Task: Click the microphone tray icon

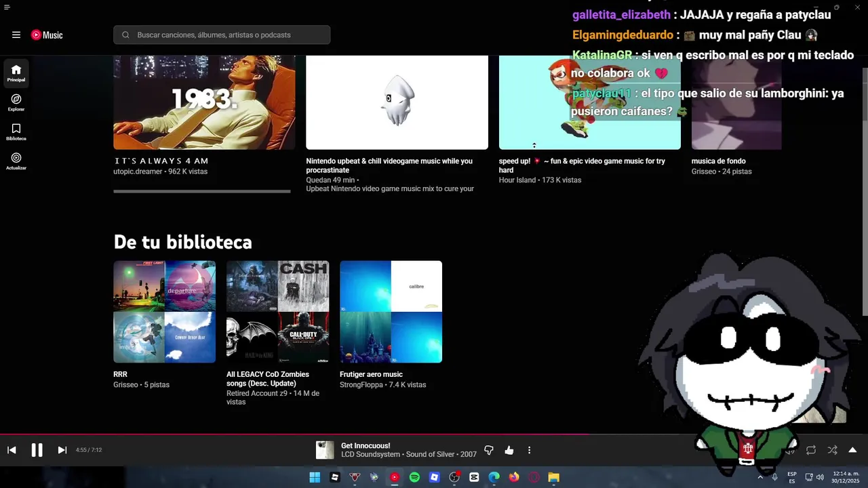Action: coord(775,477)
